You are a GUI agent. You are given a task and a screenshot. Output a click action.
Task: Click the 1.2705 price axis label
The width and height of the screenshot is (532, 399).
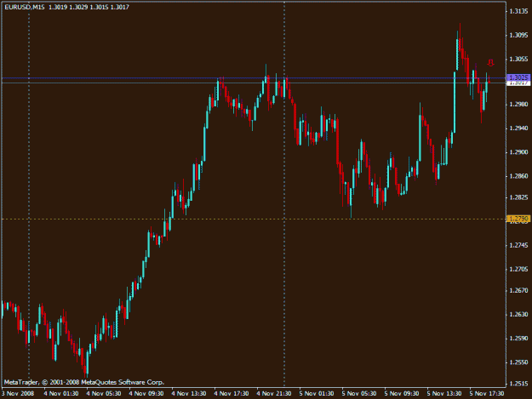point(518,269)
